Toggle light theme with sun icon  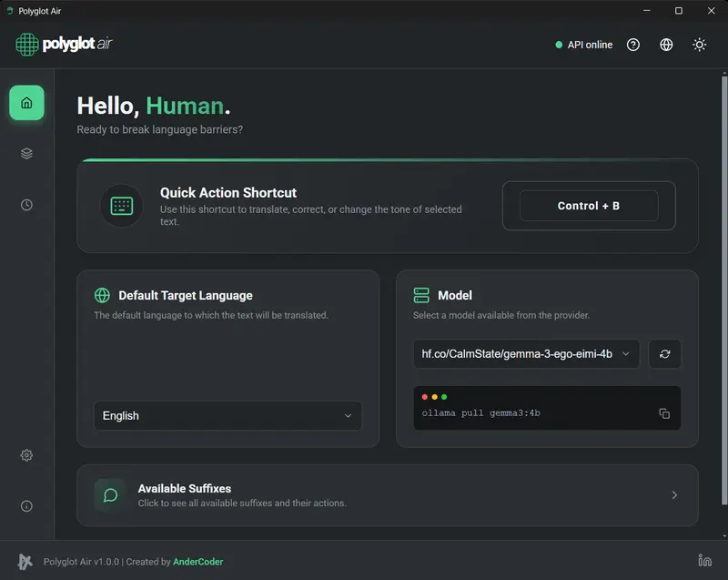coord(699,45)
